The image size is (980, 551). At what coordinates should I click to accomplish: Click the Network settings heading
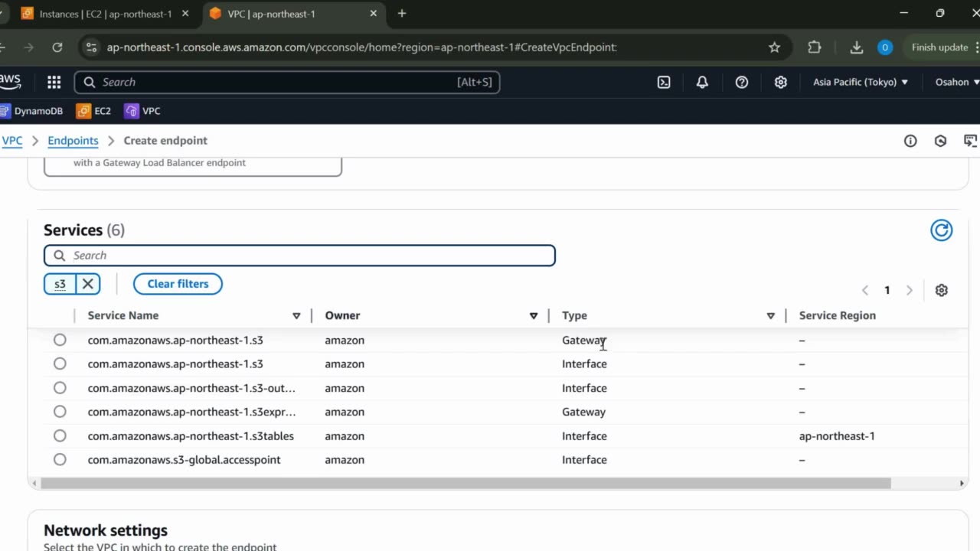click(x=106, y=530)
